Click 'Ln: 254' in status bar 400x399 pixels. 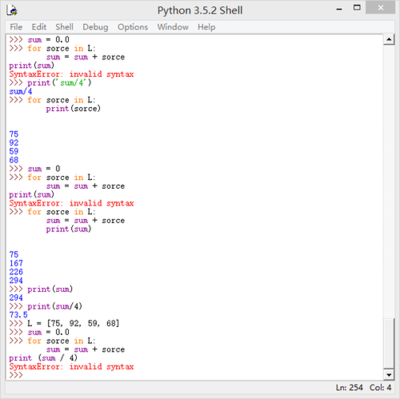(x=349, y=388)
